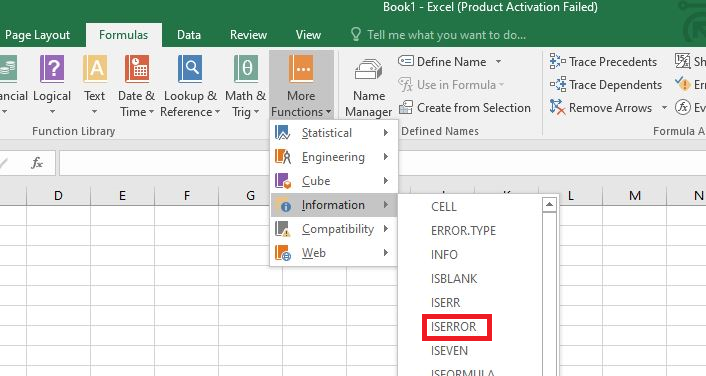
Task: Click the Trace Precedents icon
Action: coord(557,61)
